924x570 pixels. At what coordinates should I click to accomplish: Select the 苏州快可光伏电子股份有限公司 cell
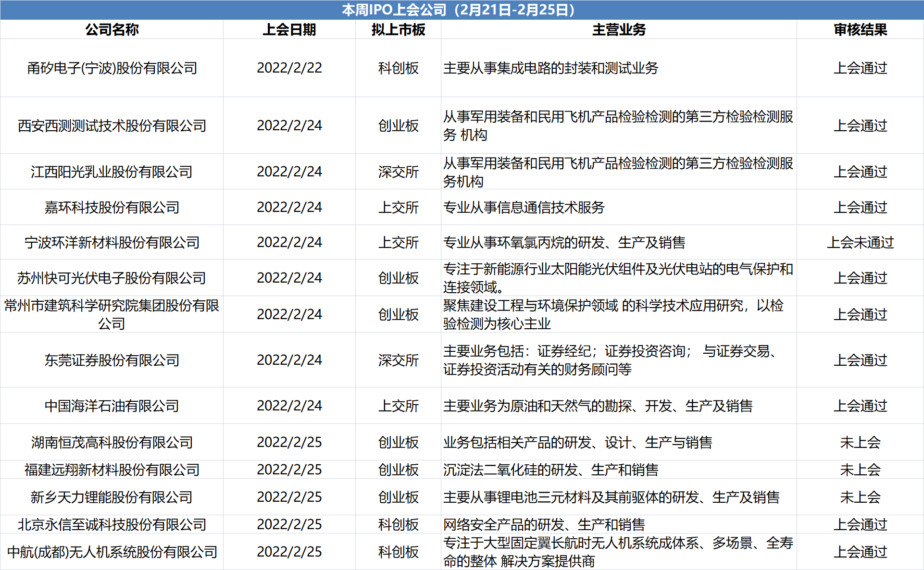112,278
